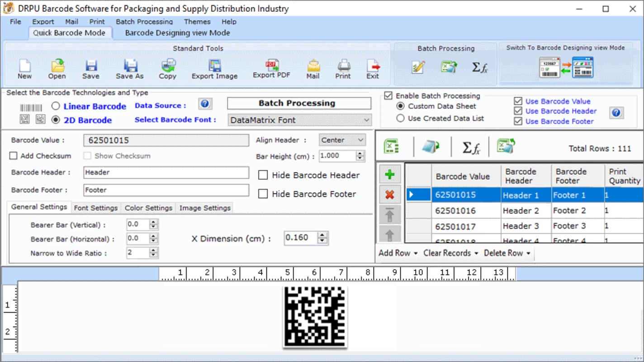The width and height of the screenshot is (644, 362).
Task: Open the Align Header dropdown
Action: (x=342, y=140)
